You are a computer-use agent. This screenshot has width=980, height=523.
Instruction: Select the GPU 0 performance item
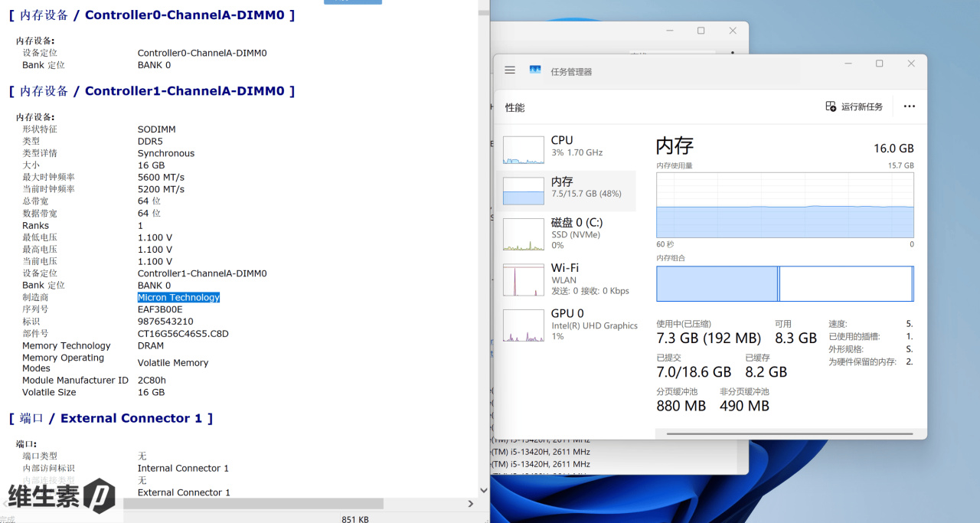[566, 325]
